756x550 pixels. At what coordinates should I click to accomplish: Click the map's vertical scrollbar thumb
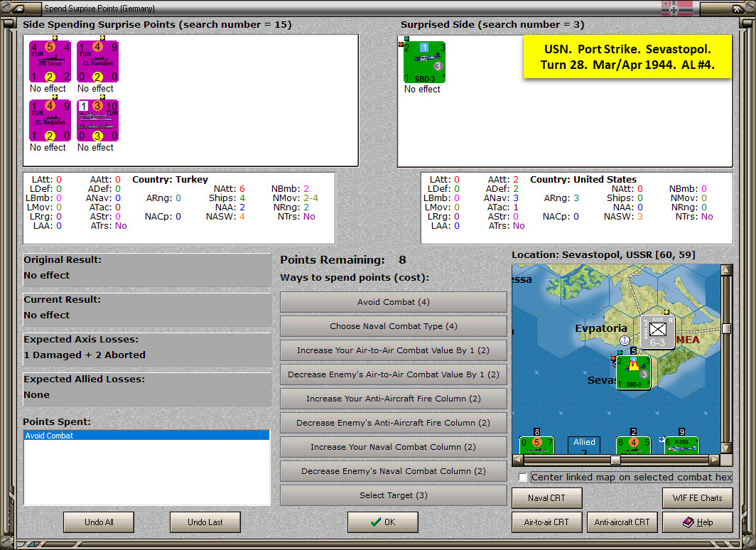[x=727, y=328]
